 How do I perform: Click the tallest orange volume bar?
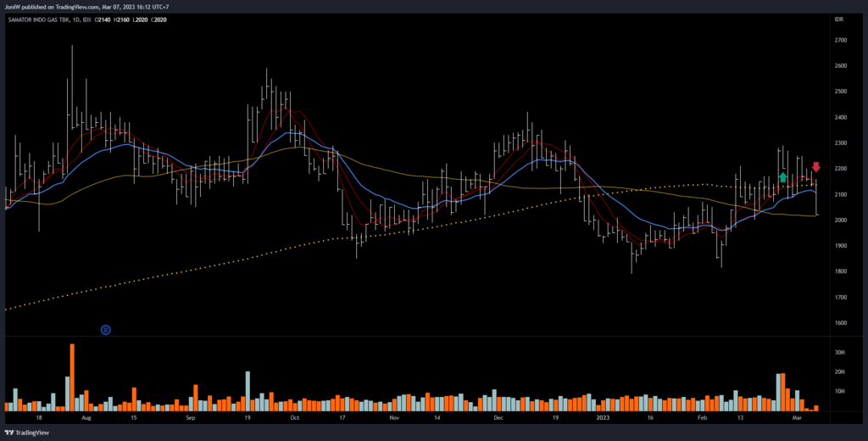pyautogui.click(x=72, y=377)
